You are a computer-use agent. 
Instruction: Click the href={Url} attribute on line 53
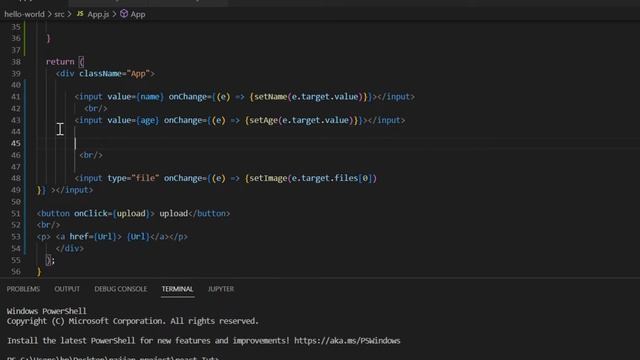pyautogui.click(x=96, y=237)
